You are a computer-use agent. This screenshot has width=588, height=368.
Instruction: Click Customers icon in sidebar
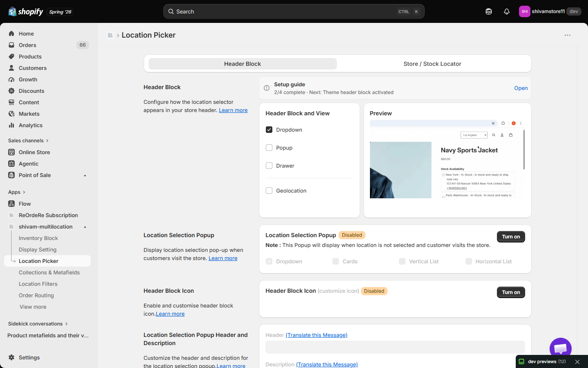(11, 68)
